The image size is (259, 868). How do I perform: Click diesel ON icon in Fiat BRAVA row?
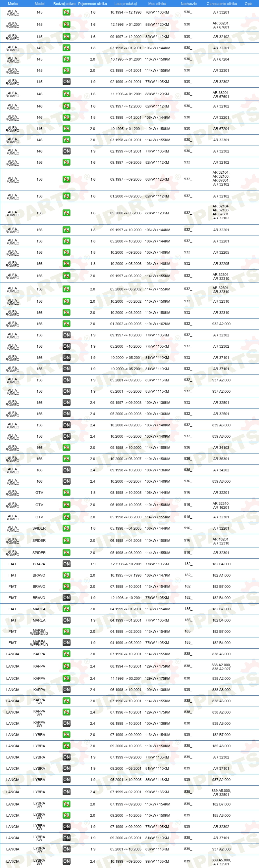click(67, 564)
